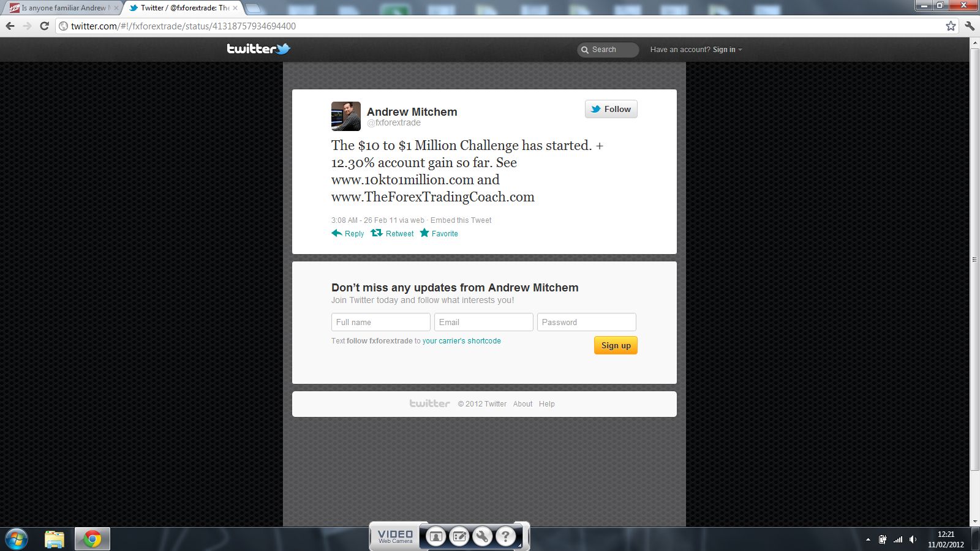The image size is (980, 551).
Task: Click the Twitter Search box
Action: click(x=608, y=50)
